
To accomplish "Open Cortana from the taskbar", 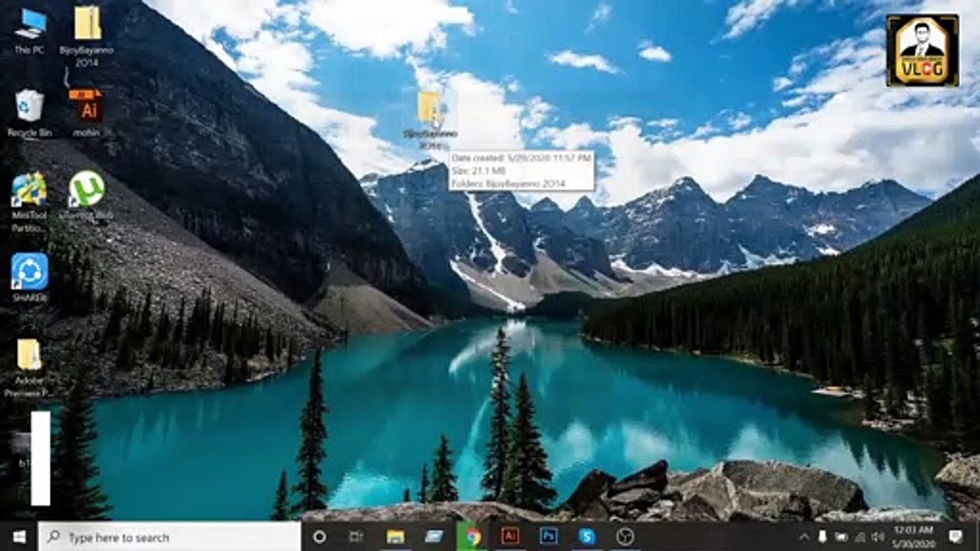I will click(320, 536).
